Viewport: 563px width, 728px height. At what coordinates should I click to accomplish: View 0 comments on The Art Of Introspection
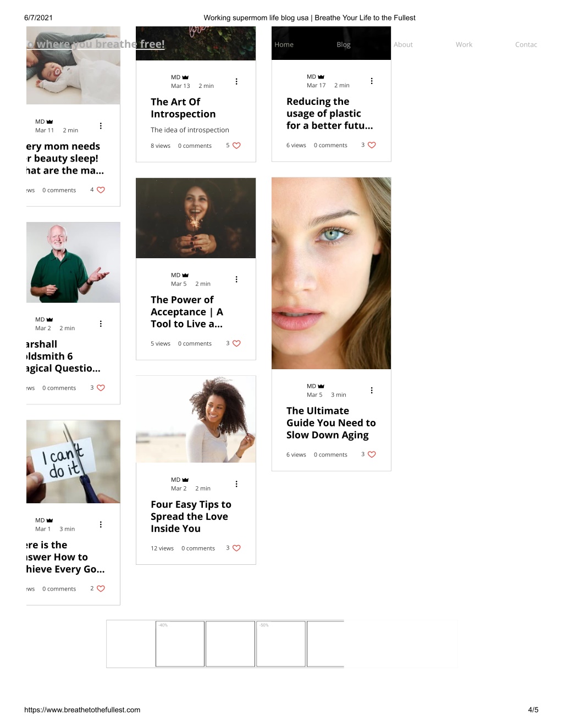195,146
